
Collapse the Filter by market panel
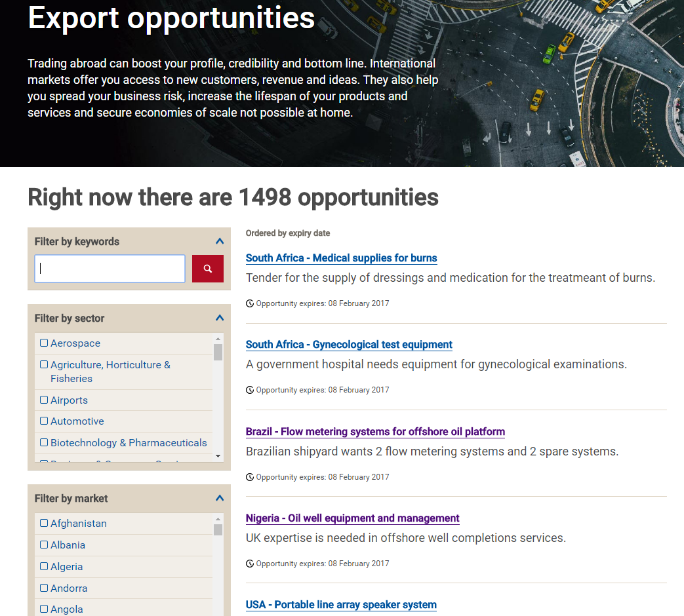click(220, 498)
